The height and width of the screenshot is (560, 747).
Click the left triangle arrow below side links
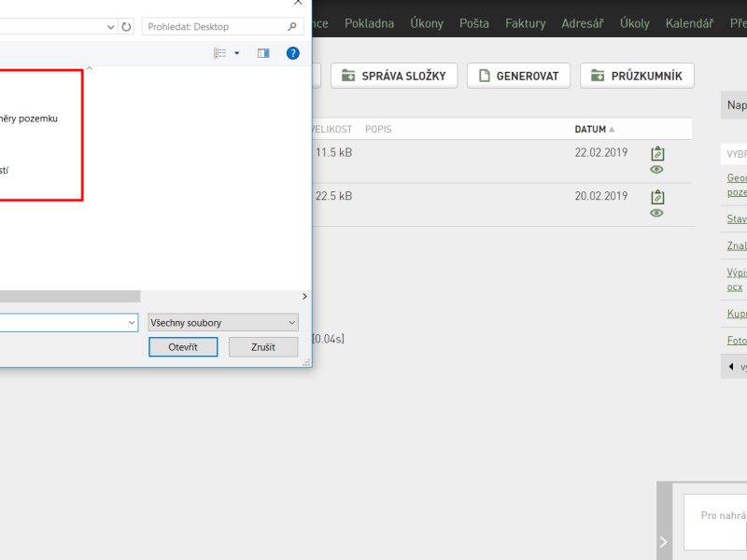pos(731,366)
